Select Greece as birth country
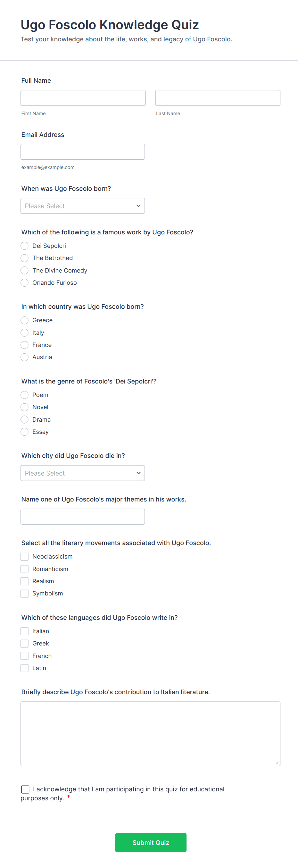Screen dimensions: 298x868 tap(25, 320)
